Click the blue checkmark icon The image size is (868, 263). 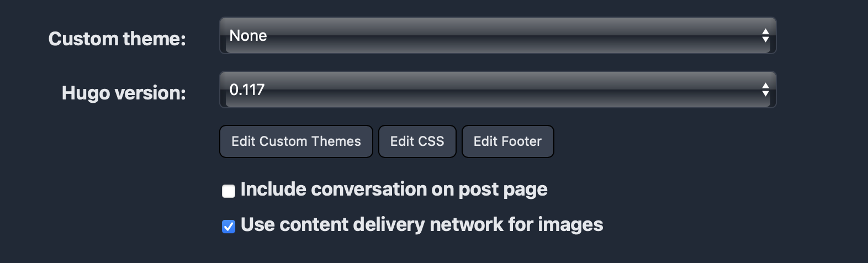tap(229, 227)
